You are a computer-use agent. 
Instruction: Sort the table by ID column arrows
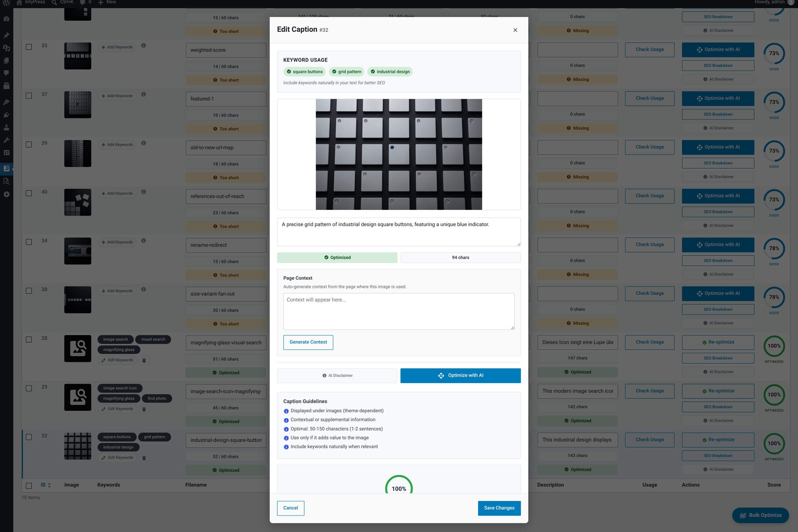[x=49, y=485]
